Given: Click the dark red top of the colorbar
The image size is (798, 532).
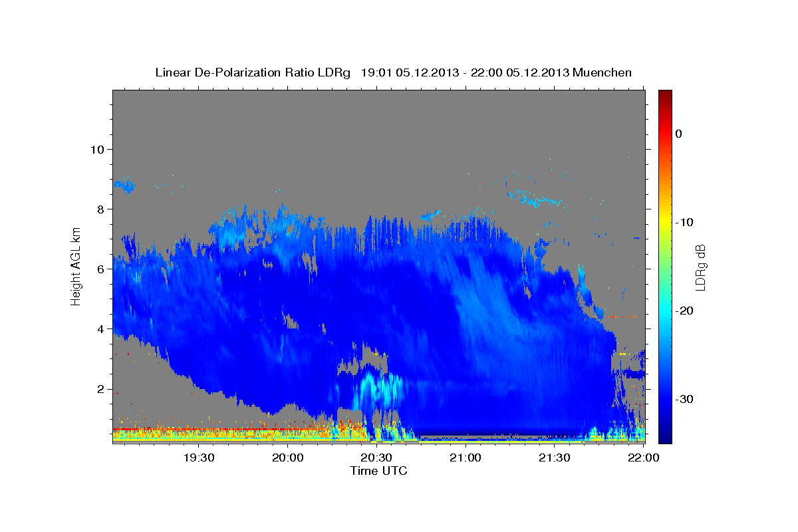Looking at the screenshot, I should coord(665,96).
